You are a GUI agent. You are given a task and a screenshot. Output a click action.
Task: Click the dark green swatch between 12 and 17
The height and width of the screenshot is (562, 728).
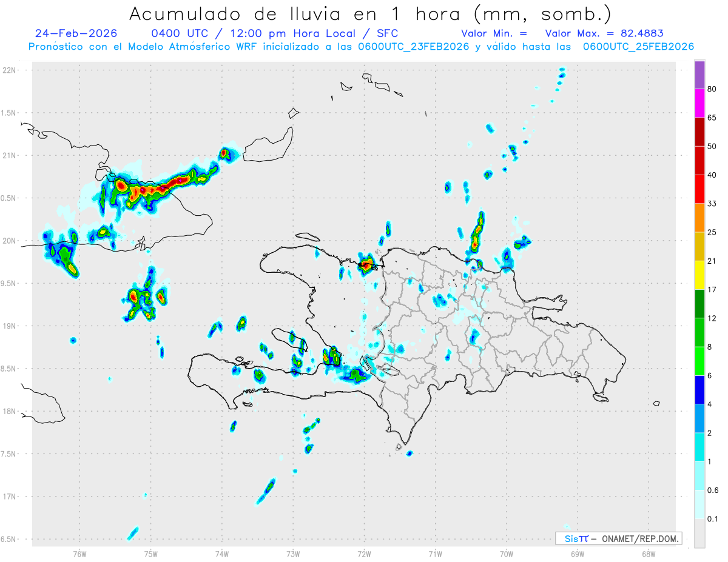click(699, 304)
